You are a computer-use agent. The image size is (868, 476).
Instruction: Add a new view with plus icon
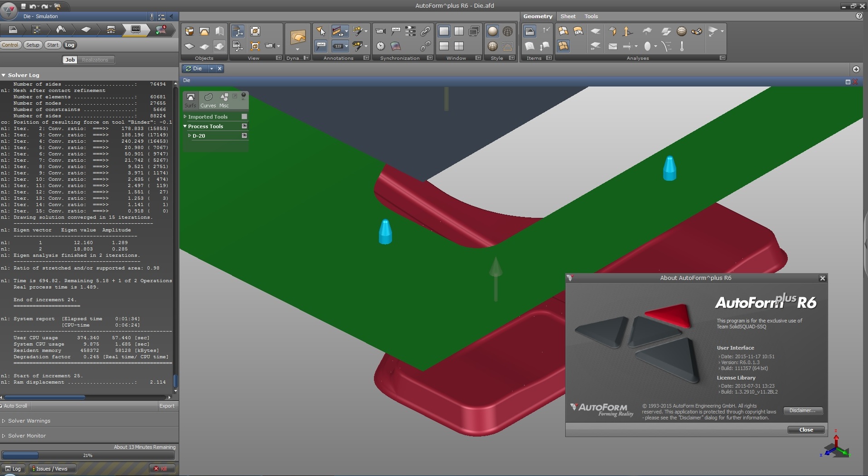(x=856, y=69)
